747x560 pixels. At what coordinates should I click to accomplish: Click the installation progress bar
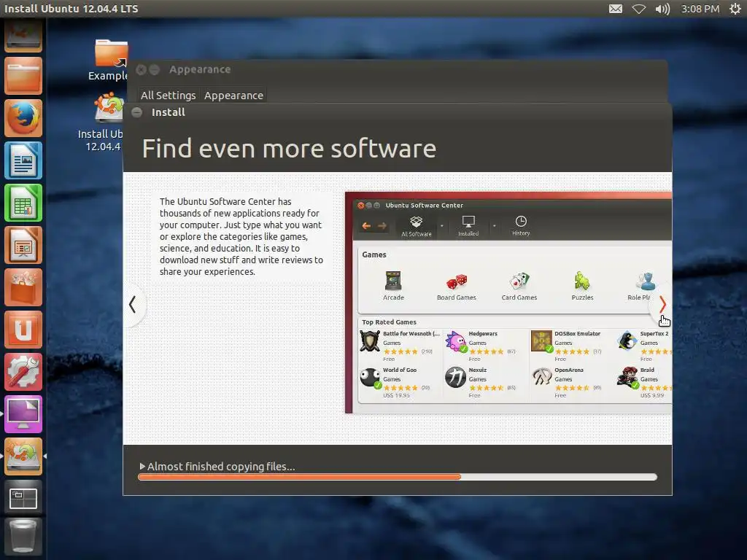coord(398,477)
